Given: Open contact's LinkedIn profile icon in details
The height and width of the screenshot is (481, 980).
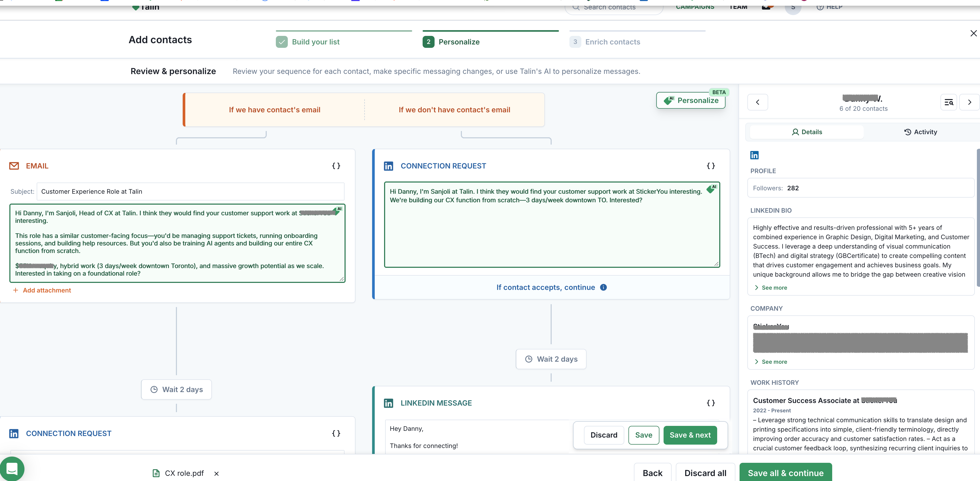Looking at the screenshot, I should pos(754,155).
